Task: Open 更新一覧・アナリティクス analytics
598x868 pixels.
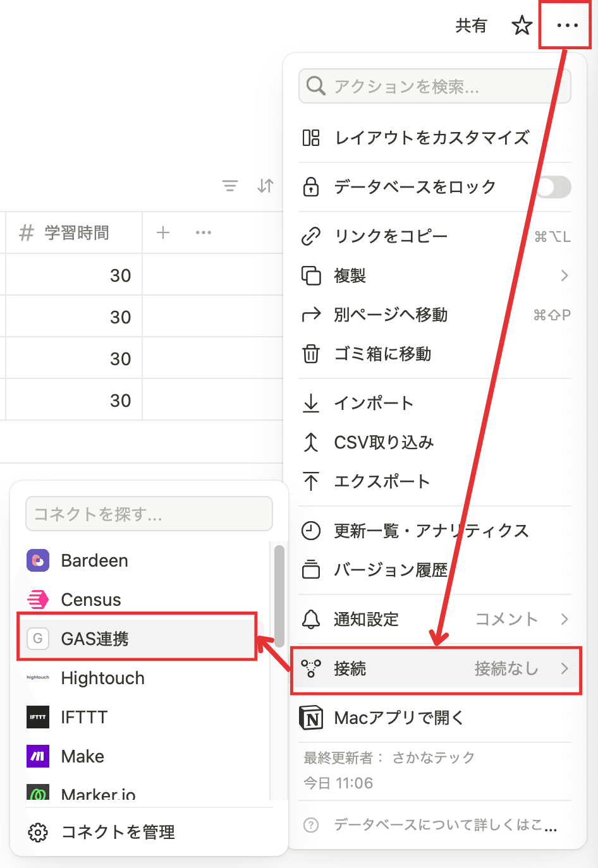Action: pos(432,531)
